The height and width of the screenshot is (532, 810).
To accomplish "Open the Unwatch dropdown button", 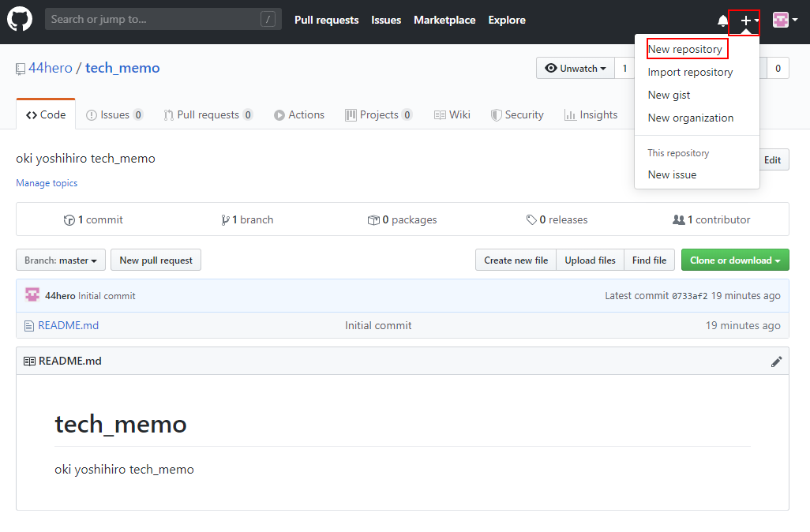I will click(576, 68).
